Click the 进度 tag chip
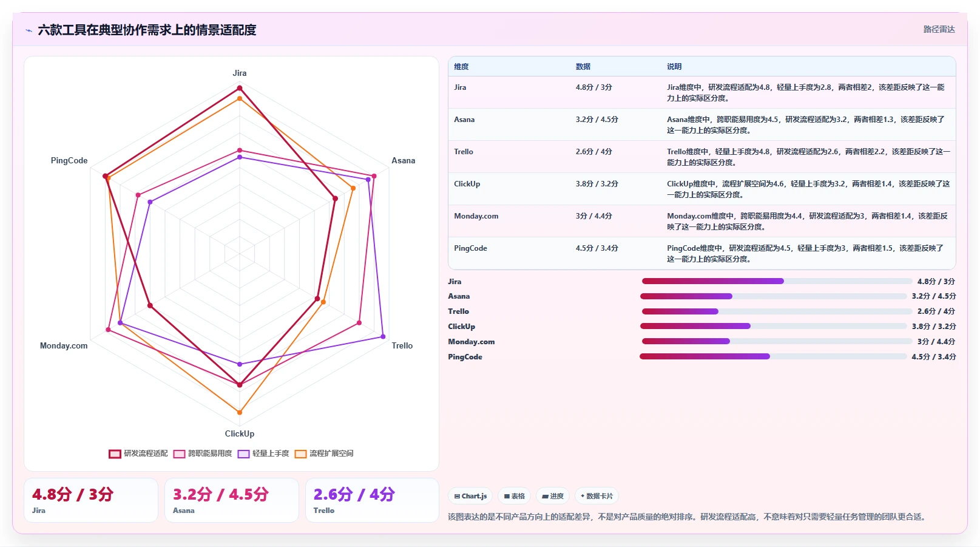The height and width of the screenshot is (547, 980). tap(553, 496)
